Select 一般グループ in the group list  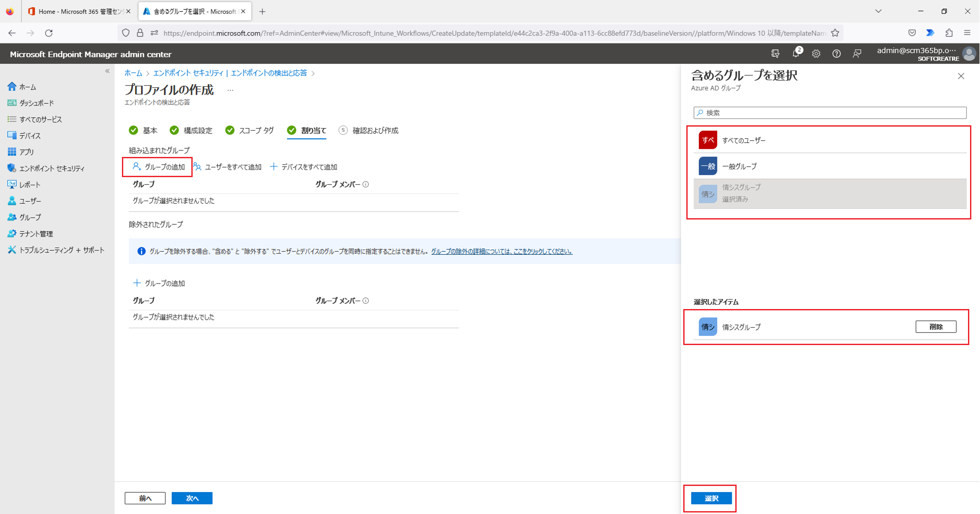tap(830, 166)
